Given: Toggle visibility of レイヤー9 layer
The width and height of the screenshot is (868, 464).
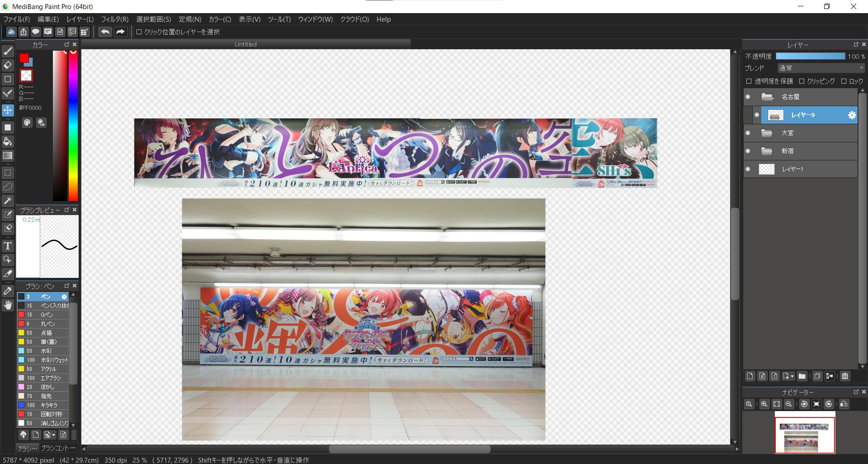Looking at the screenshot, I should (756, 115).
